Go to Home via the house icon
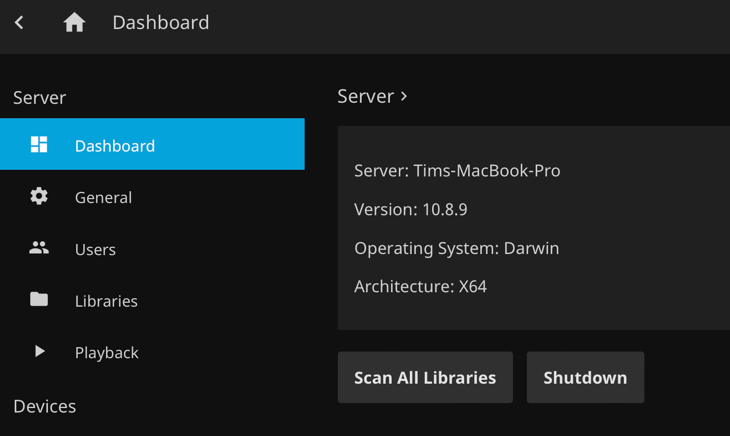730x436 pixels. coord(74,22)
